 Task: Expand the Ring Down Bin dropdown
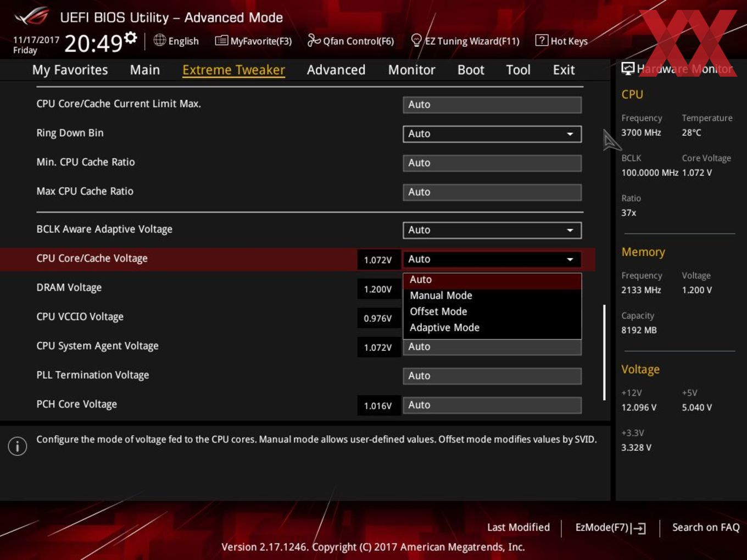point(492,134)
